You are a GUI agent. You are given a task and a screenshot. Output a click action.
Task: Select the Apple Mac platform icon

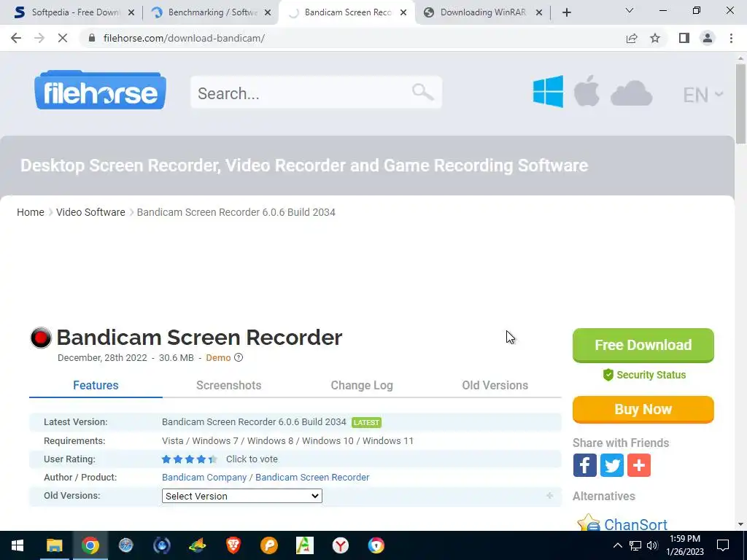[x=587, y=90]
